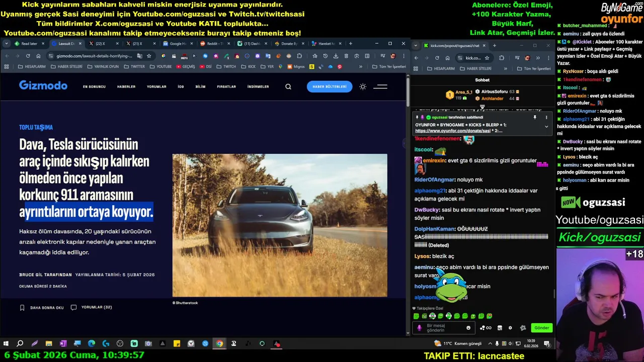644x362 pixels.
Task: Open emoji picker in chat input
Action: tap(468, 328)
